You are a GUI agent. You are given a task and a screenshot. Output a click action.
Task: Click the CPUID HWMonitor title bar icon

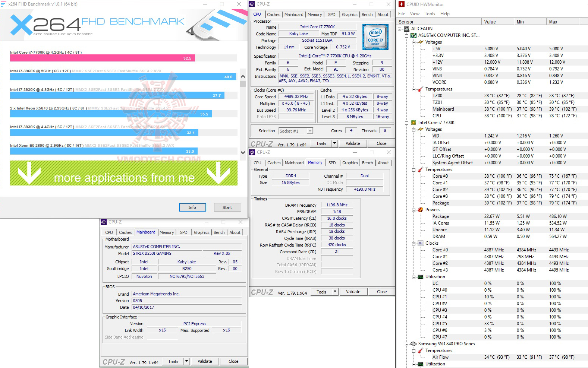402,4
